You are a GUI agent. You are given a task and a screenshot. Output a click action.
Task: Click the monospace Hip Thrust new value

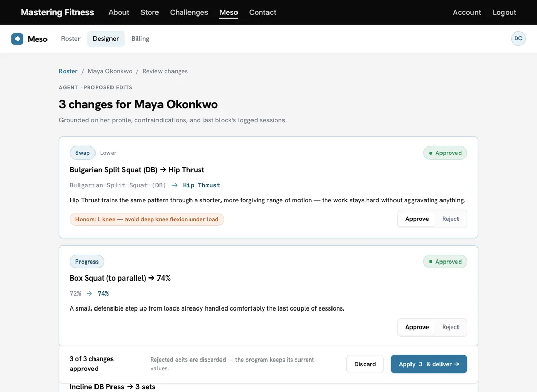coord(201,185)
